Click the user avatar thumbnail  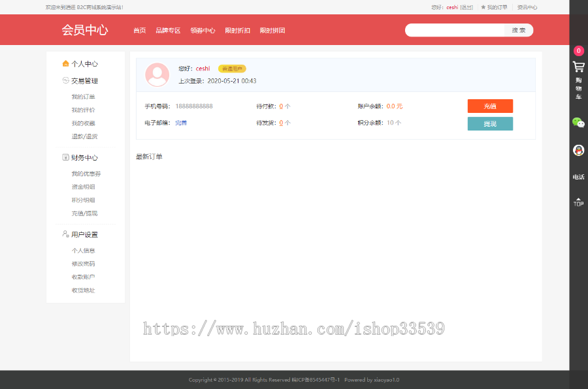157,74
